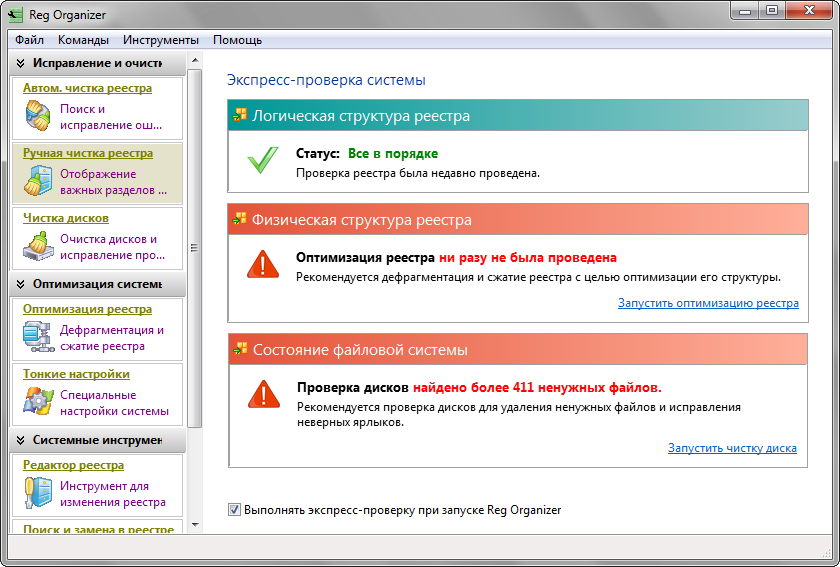
Task: Open Редактор реестра link
Action: pyautogui.click(x=73, y=465)
